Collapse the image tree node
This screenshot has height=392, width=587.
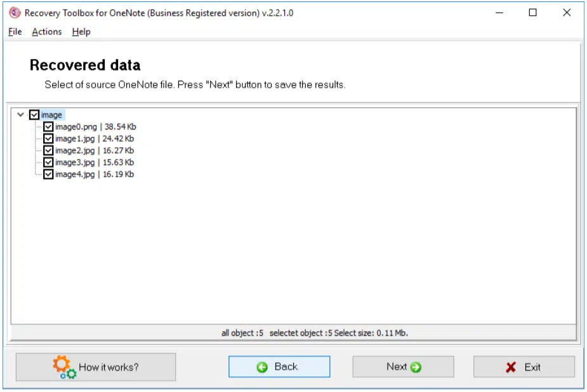coord(20,114)
